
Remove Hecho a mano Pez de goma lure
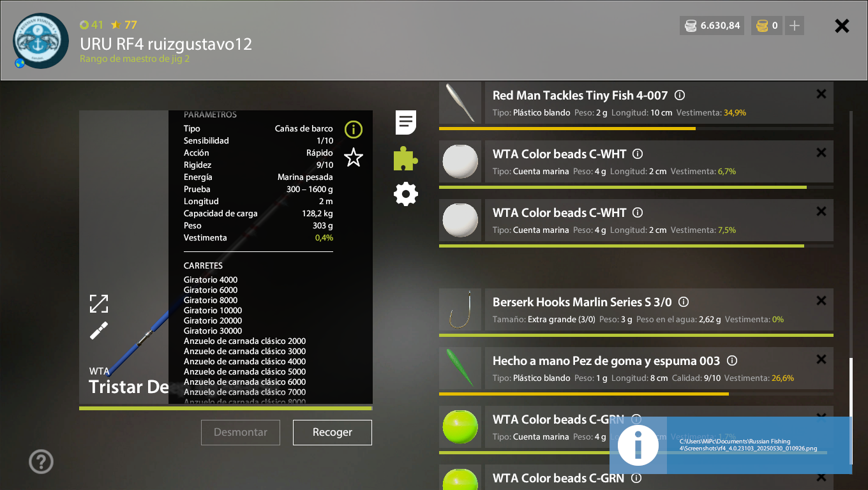(821, 359)
